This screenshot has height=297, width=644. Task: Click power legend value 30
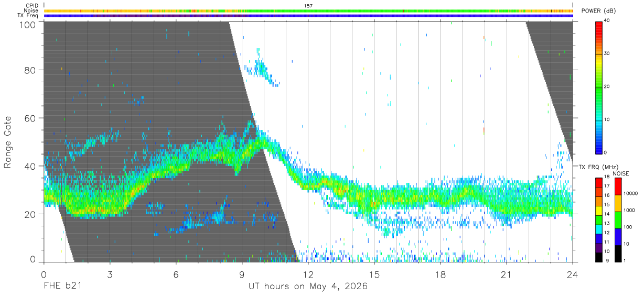pos(608,54)
